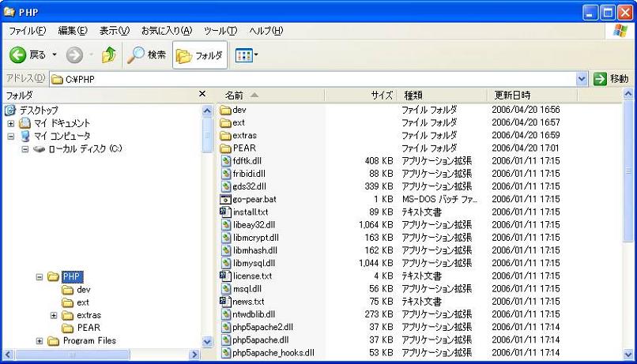The height and width of the screenshot is (364, 637).
Task: Open the dropdown arrow next to Views
Action: coord(256,55)
